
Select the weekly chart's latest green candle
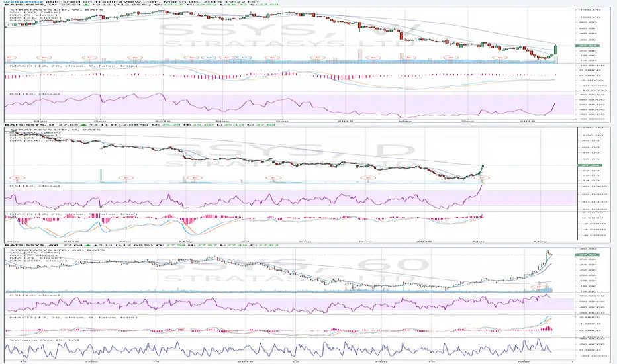555,50
